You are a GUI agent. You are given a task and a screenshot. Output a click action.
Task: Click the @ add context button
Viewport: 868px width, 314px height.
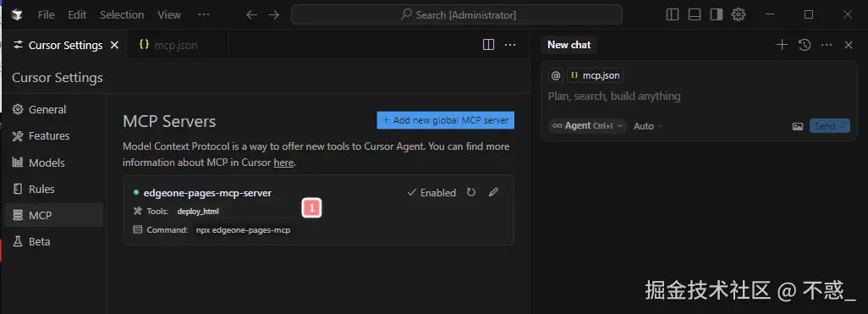point(556,75)
